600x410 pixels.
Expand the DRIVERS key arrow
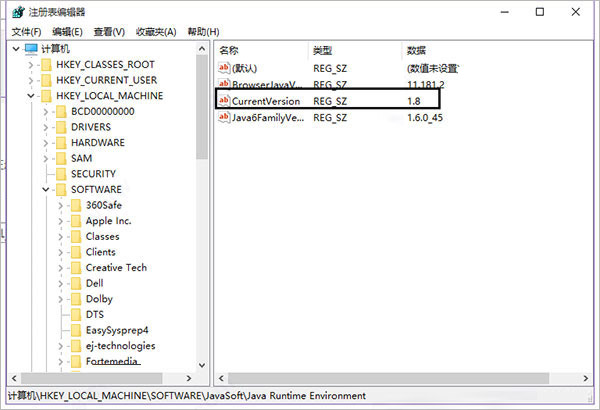46,127
